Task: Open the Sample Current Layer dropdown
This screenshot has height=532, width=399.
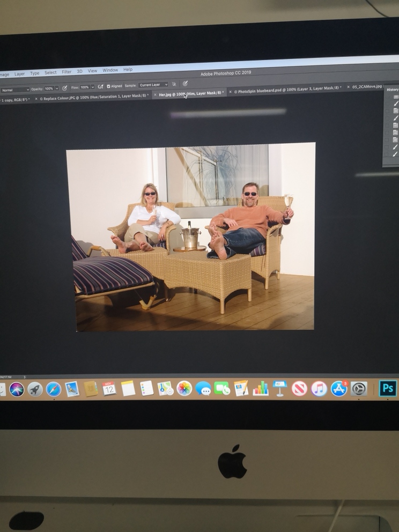Action: [x=153, y=85]
